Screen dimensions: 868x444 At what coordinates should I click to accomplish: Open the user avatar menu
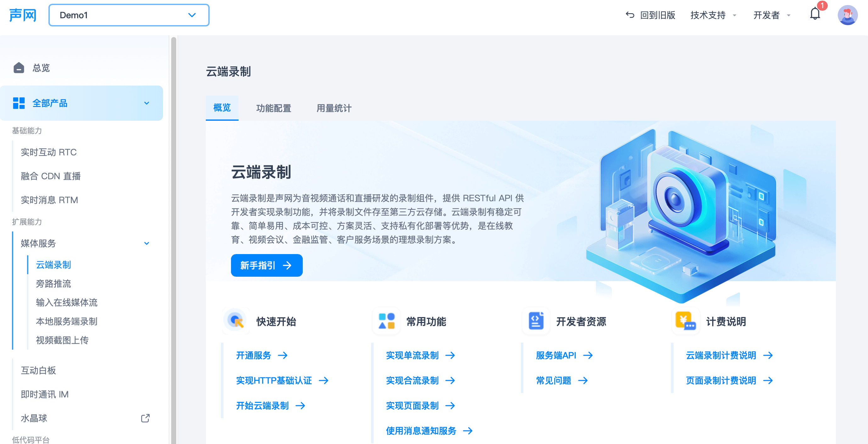click(x=848, y=15)
